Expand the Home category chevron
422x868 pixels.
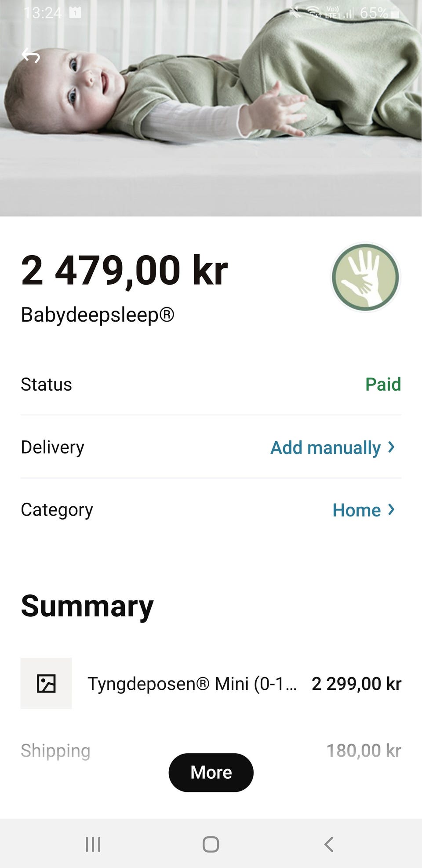pyautogui.click(x=391, y=509)
